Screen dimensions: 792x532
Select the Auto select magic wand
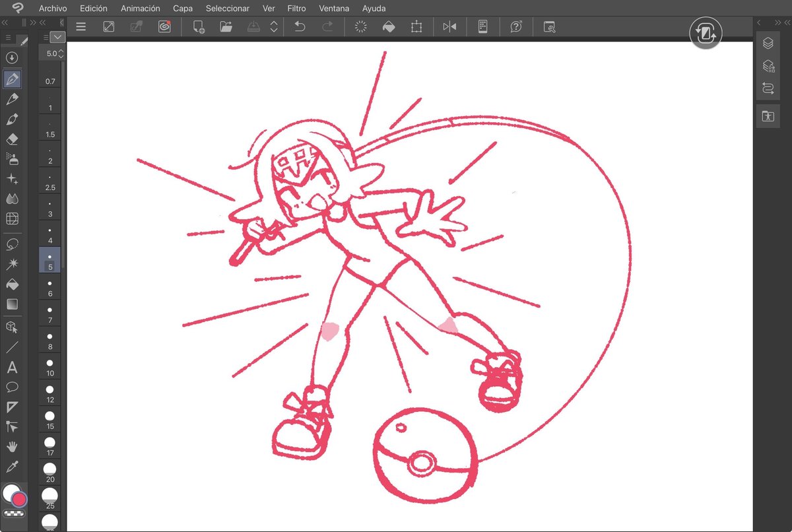12,264
